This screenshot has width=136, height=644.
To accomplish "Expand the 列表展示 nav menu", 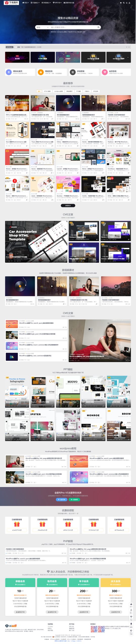I will click(46, 3).
